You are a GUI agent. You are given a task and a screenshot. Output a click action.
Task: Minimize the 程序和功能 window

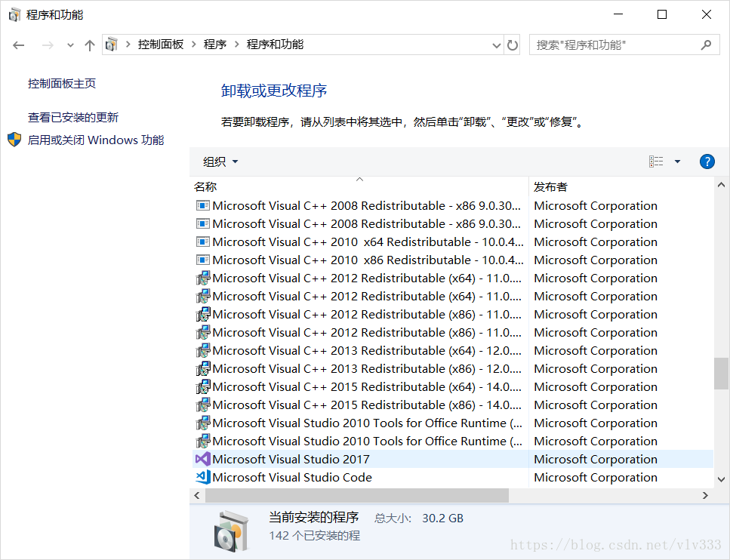(x=618, y=14)
